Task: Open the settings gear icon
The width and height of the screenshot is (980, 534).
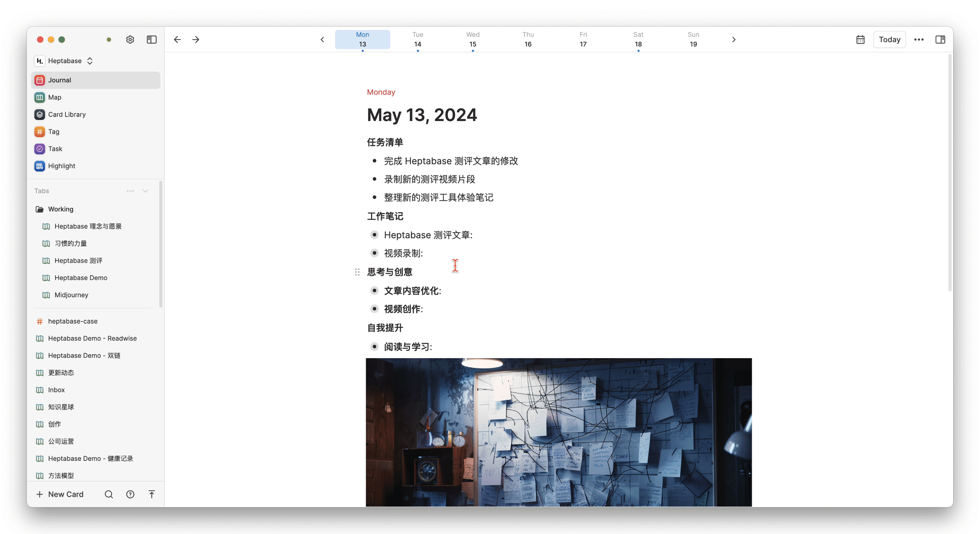Action: (x=130, y=39)
